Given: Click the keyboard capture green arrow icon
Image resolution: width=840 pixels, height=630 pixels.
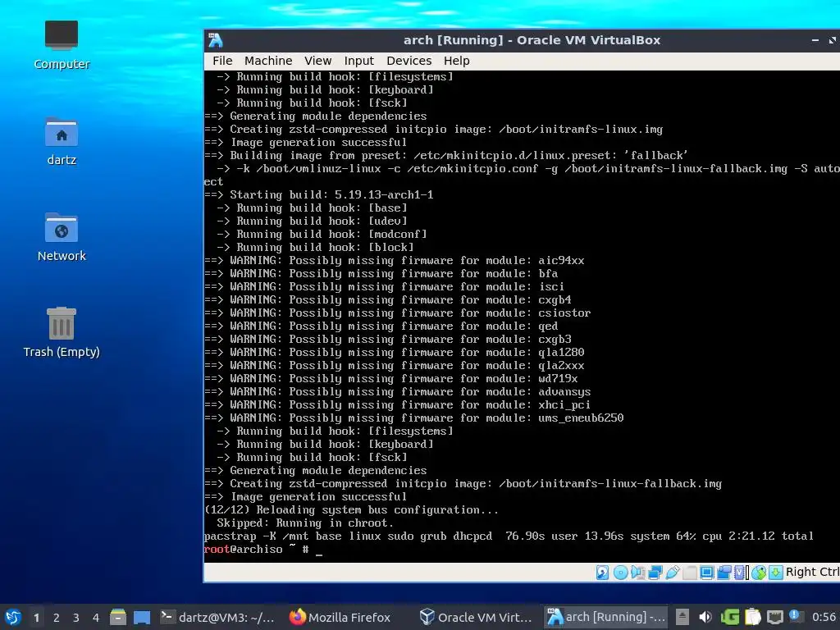Looking at the screenshot, I should point(776,573).
